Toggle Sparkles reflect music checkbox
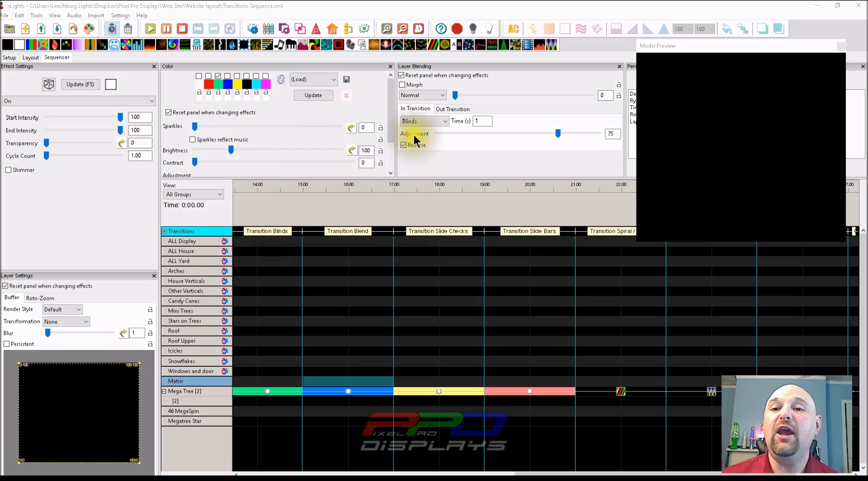This screenshot has width=868, height=481. (x=193, y=140)
